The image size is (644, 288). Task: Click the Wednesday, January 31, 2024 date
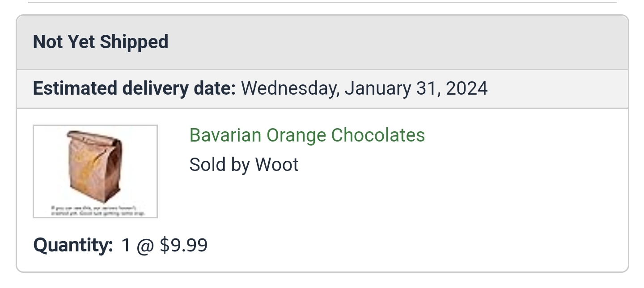click(364, 88)
